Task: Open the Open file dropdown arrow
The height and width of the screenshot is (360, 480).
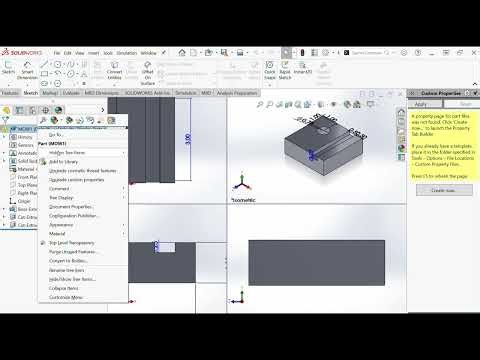Action: [216, 53]
